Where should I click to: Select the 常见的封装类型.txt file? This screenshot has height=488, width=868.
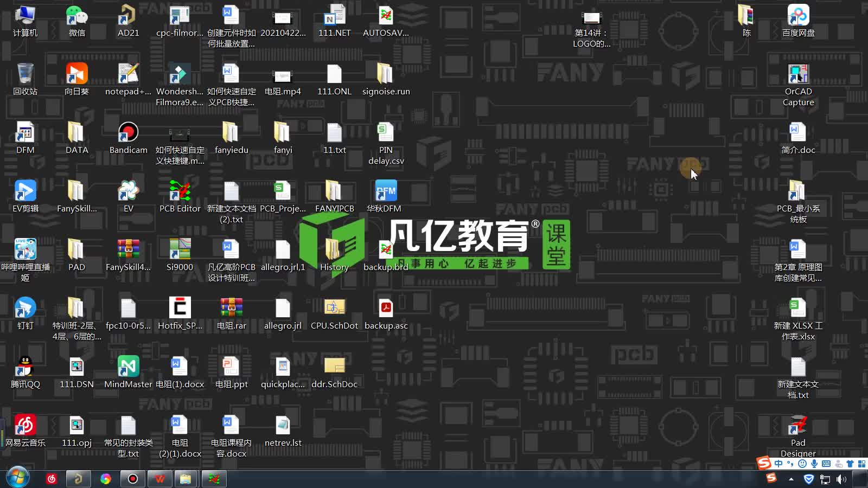pos(128,436)
